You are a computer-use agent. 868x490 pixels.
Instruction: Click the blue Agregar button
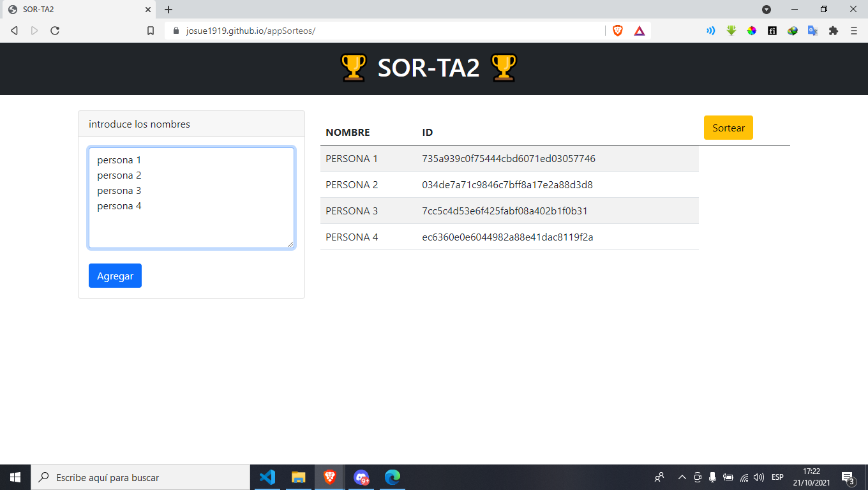point(115,275)
